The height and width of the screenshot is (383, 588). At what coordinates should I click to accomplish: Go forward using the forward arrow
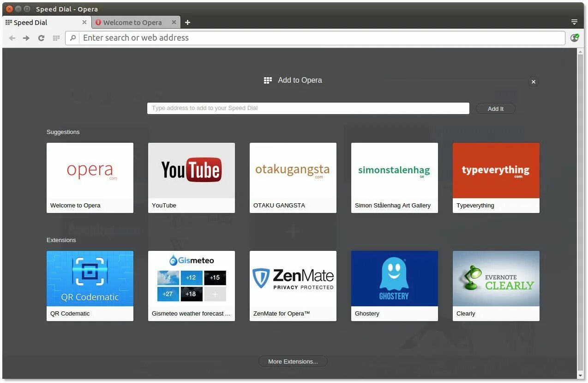pyautogui.click(x=26, y=38)
